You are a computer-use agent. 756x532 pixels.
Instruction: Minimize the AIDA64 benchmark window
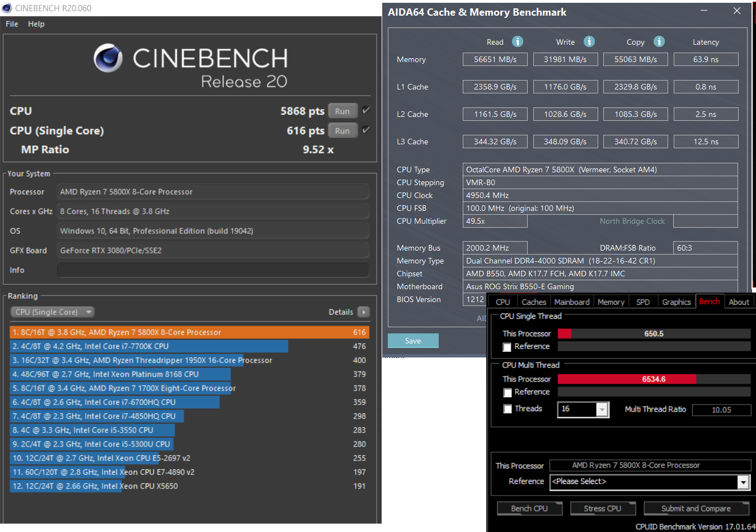click(x=705, y=11)
